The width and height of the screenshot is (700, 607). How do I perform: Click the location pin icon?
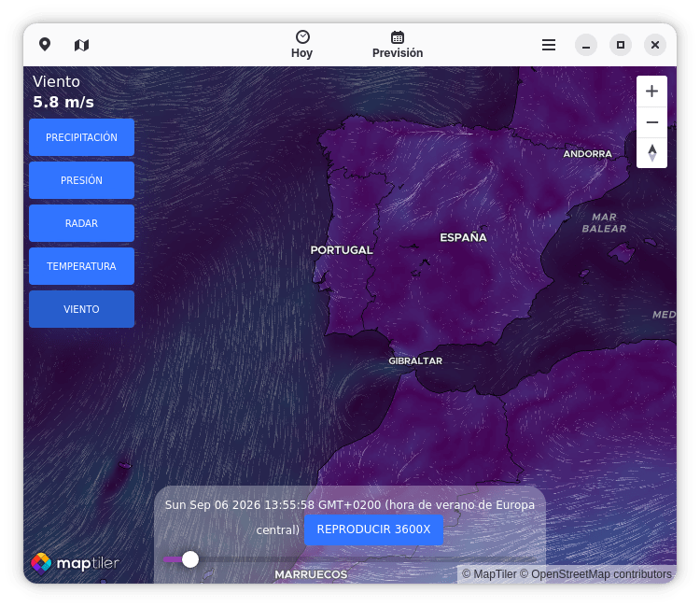tap(45, 45)
